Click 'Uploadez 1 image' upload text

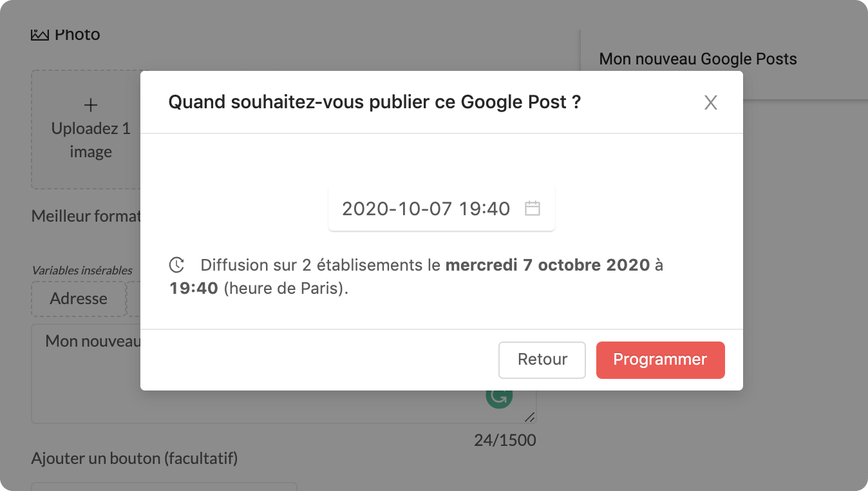pos(91,140)
